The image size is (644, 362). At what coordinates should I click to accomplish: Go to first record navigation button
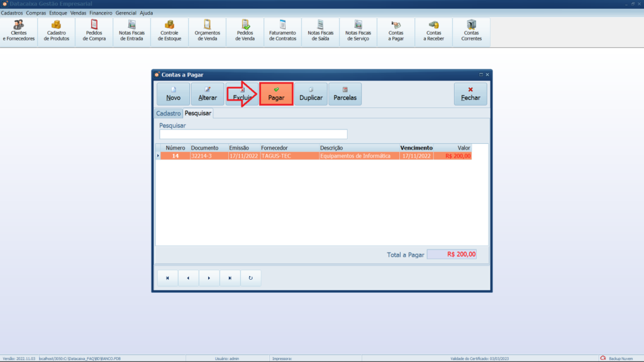point(167,278)
